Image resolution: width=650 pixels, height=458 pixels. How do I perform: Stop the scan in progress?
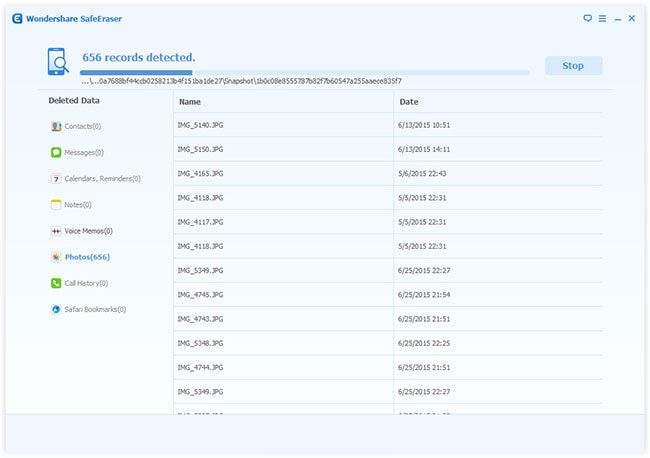(x=573, y=66)
